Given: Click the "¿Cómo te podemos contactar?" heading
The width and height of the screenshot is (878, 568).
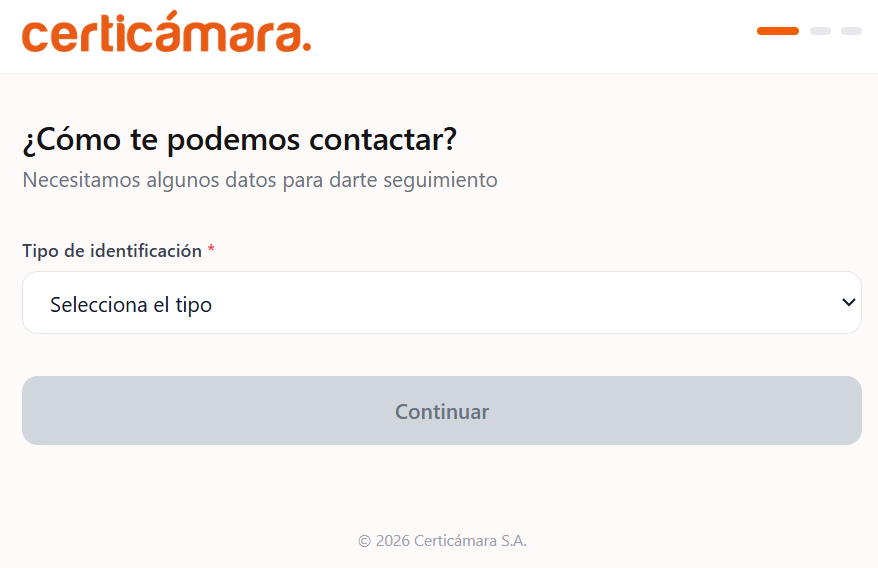Looking at the screenshot, I should click(x=239, y=140).
